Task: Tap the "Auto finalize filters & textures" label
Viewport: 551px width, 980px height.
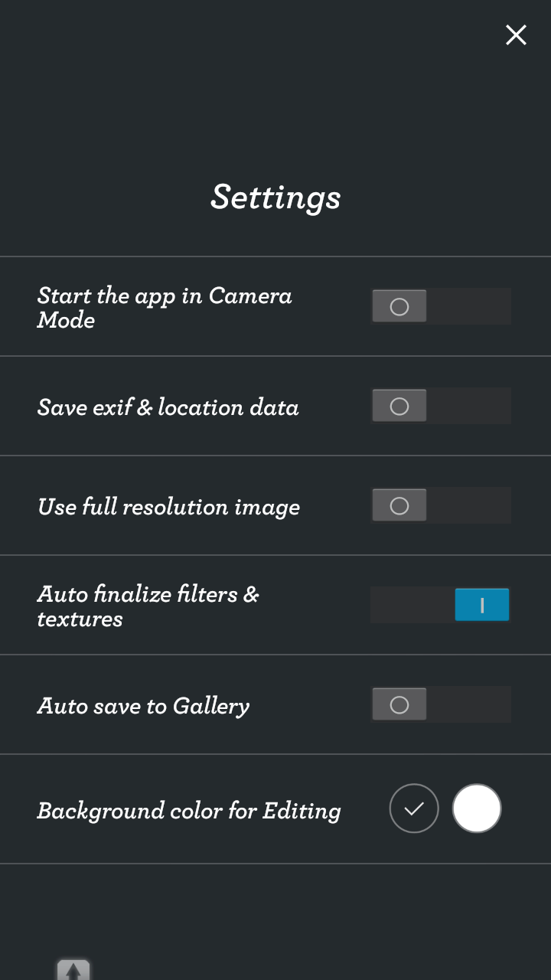Action: pyautogui.click(x=148, y=606)
